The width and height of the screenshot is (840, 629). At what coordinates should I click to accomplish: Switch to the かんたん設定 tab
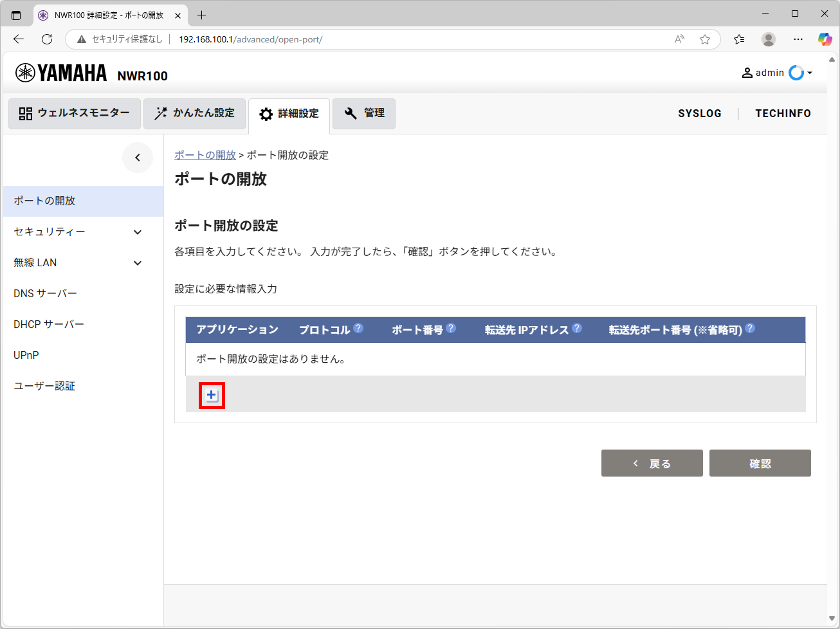pyautogui.click(x=194, y=113)
